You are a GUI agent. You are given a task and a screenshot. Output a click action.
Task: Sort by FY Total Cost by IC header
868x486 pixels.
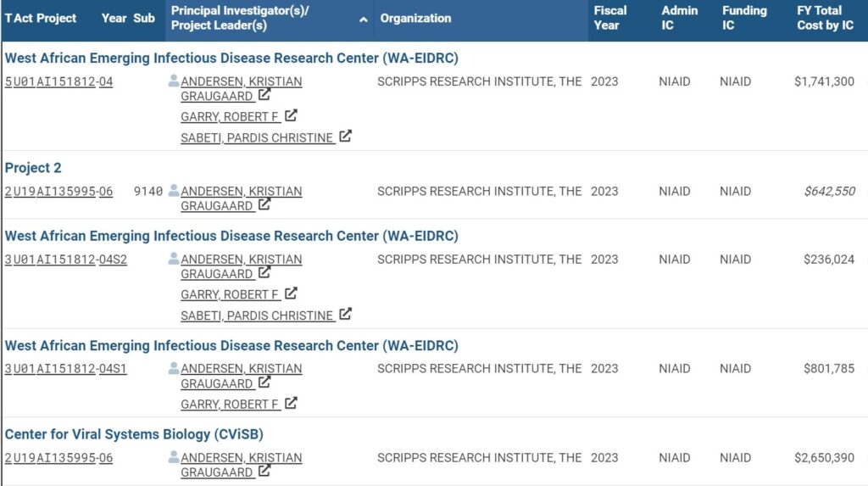coord(825,18)
